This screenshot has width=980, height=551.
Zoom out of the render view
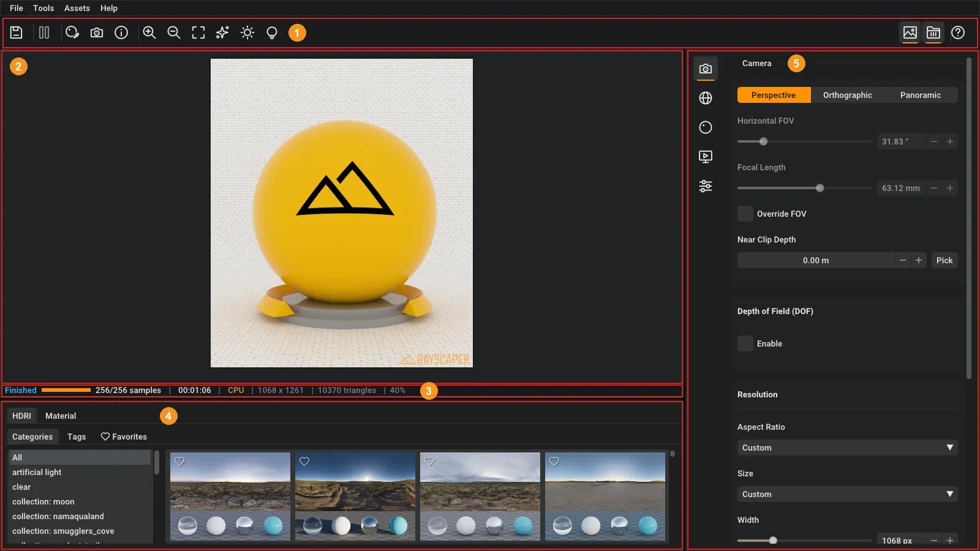click(x=174, y=32)
